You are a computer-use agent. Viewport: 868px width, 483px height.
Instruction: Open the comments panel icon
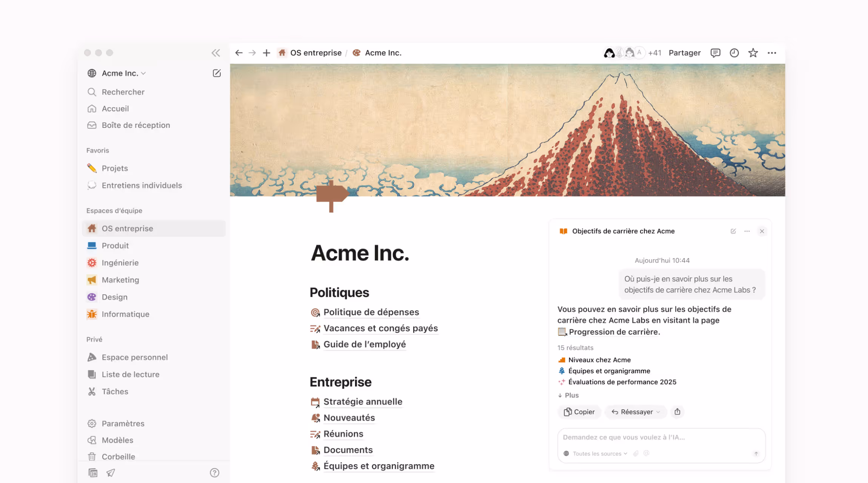pyautogui.click(x=715, y=53)
